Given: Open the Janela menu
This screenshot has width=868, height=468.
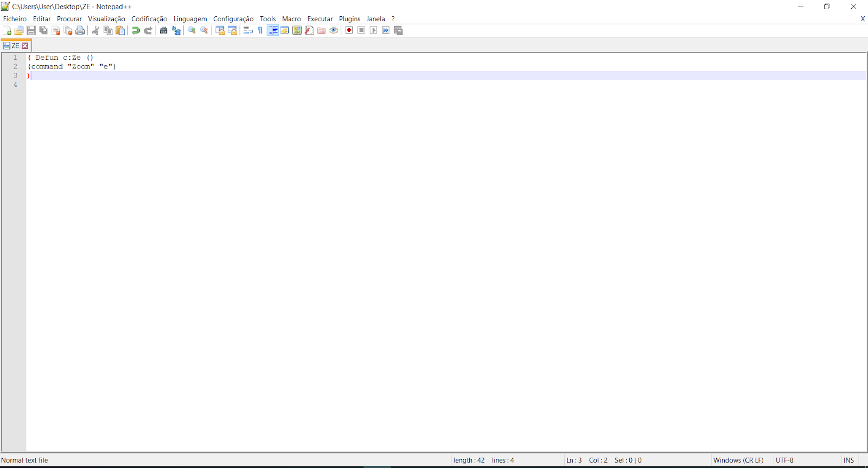Looking at the screenshot, I should click(x=376, y=19).
